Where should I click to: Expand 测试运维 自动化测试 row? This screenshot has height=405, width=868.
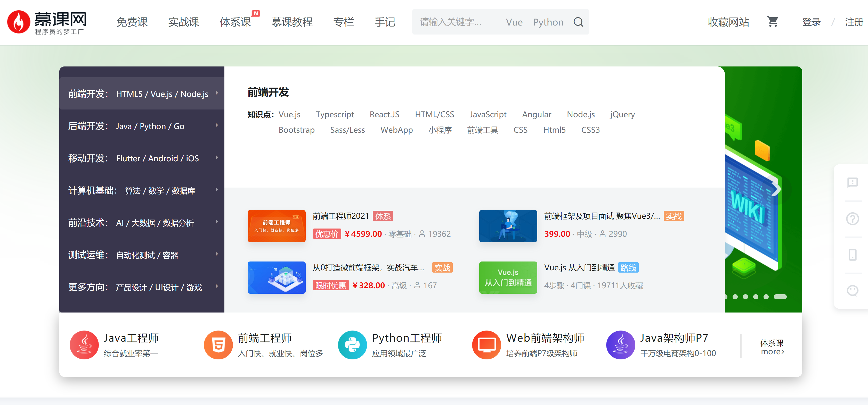(x=142, y=255)
